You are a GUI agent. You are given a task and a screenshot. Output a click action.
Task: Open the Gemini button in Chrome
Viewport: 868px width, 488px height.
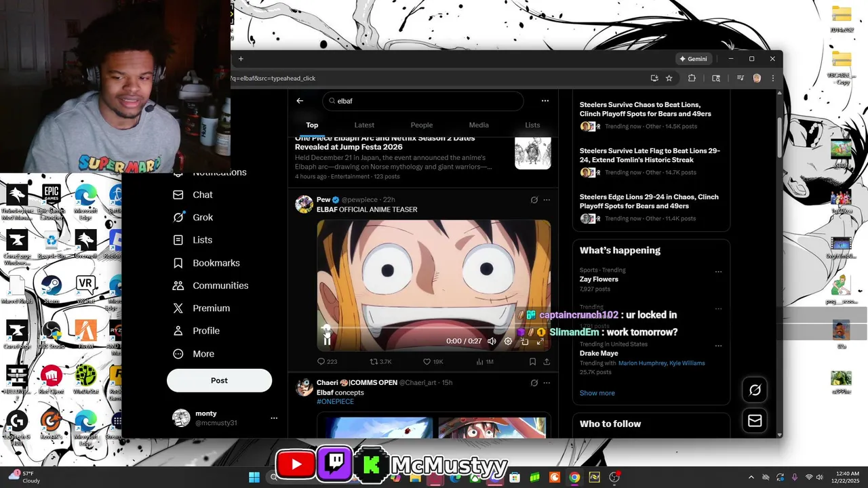pos(693,59)
